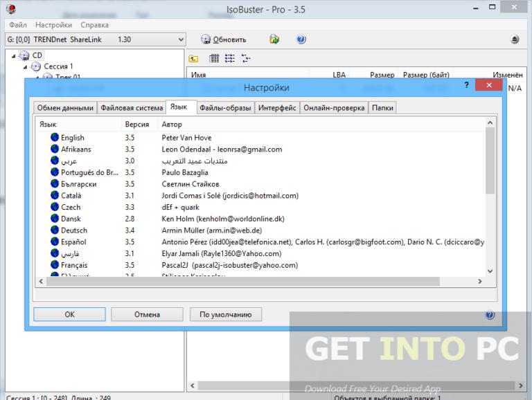
Task: Collapse the CD tree node
Action: 14,56
